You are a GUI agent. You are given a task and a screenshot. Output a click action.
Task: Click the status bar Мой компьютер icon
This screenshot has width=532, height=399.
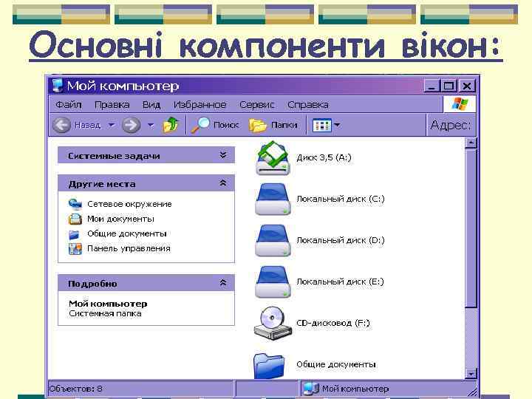coord(310,389)
